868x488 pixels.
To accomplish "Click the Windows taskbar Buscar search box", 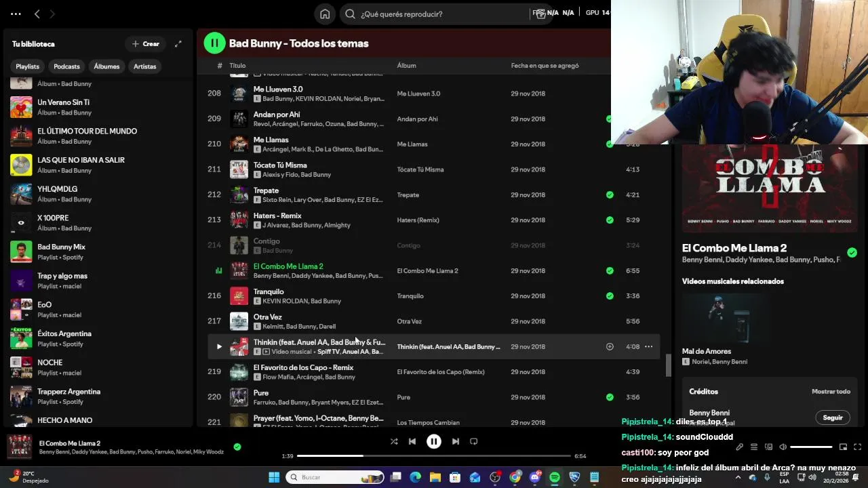I will [x=335, y=477].
